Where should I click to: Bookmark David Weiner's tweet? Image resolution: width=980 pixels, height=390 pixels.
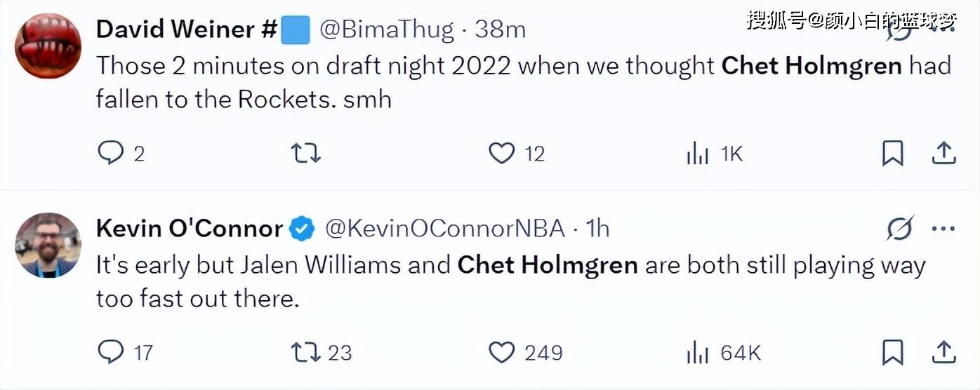pos(892,153)
